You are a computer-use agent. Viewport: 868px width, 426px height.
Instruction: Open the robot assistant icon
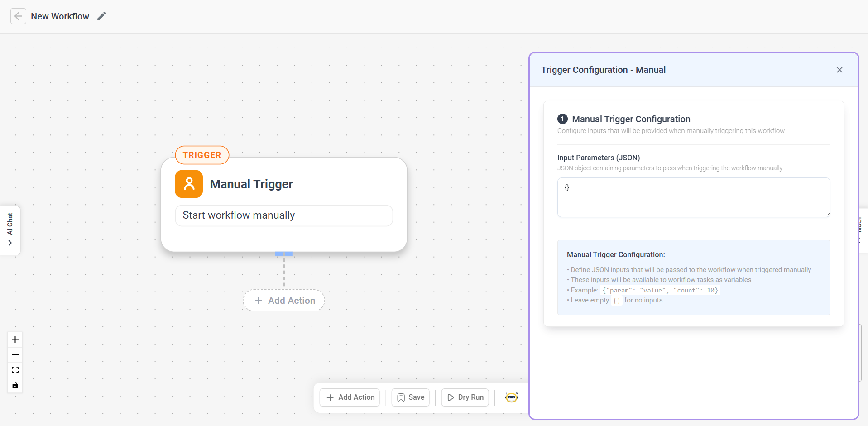(511, 397)
